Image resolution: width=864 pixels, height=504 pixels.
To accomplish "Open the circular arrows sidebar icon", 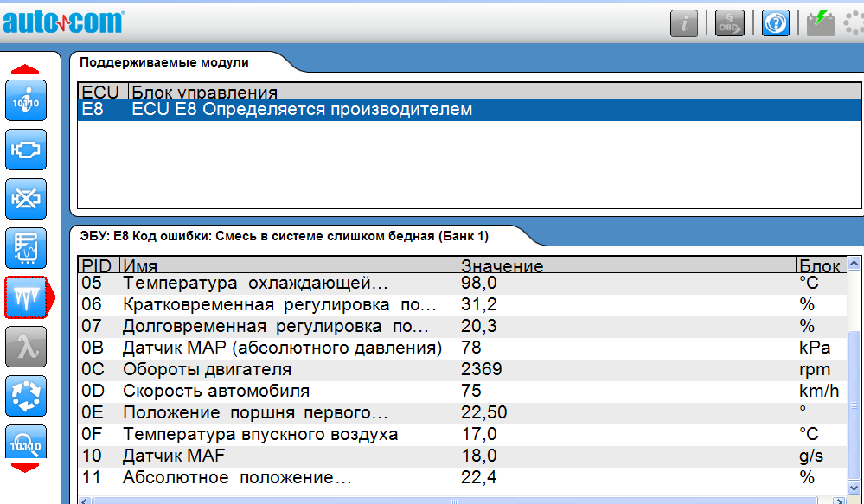I will point(26,396).
